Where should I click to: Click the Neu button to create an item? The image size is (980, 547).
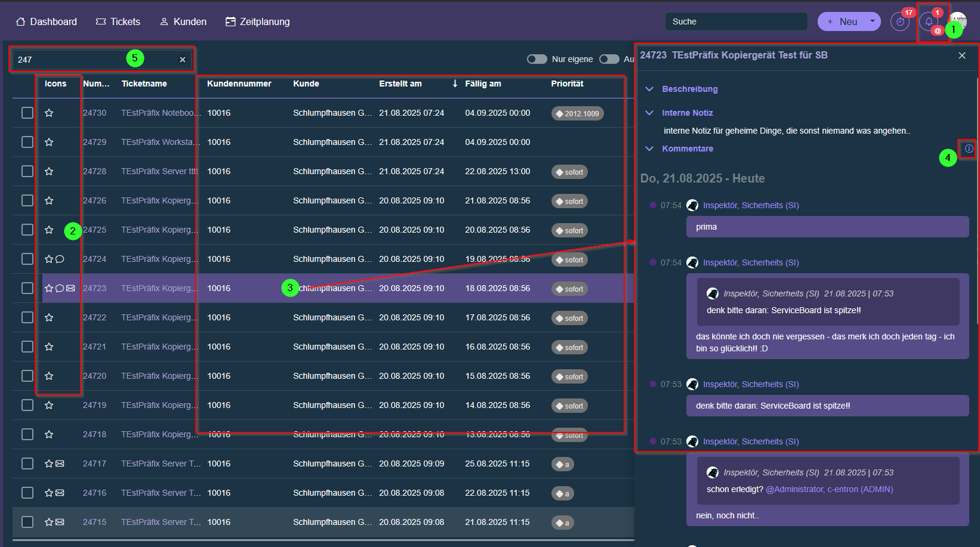[x=842, y=21]
